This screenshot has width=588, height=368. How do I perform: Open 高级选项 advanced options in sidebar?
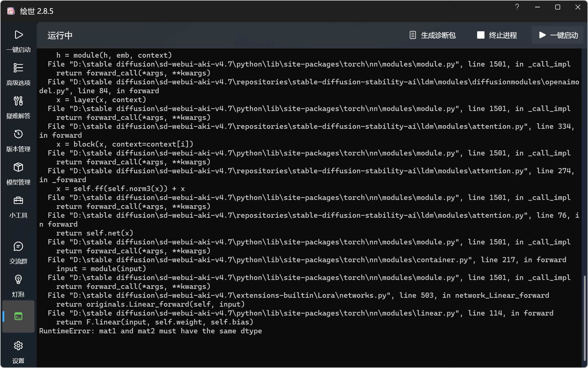[18, 74]
